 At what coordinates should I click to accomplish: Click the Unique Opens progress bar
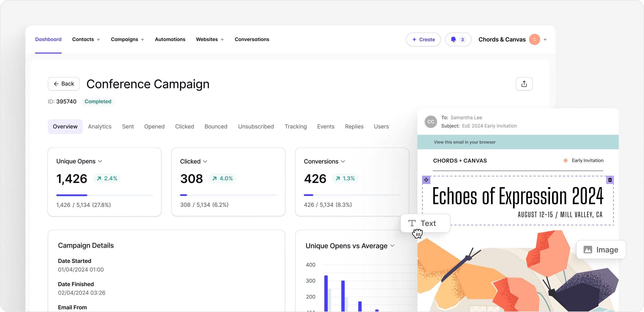tap(104, 195)
